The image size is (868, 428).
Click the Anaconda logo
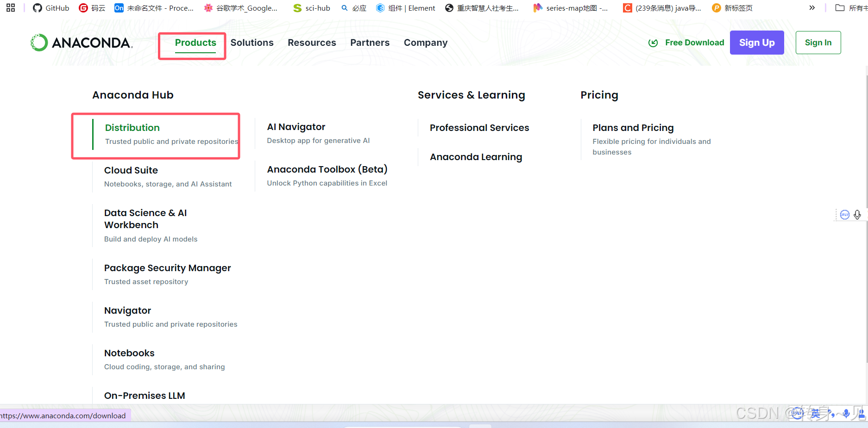tap(82, 43)
